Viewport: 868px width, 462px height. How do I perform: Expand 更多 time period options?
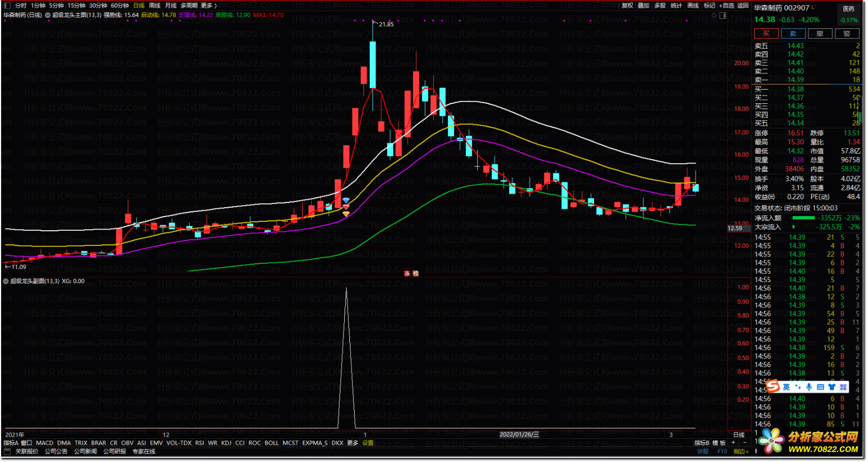[208, 6]
